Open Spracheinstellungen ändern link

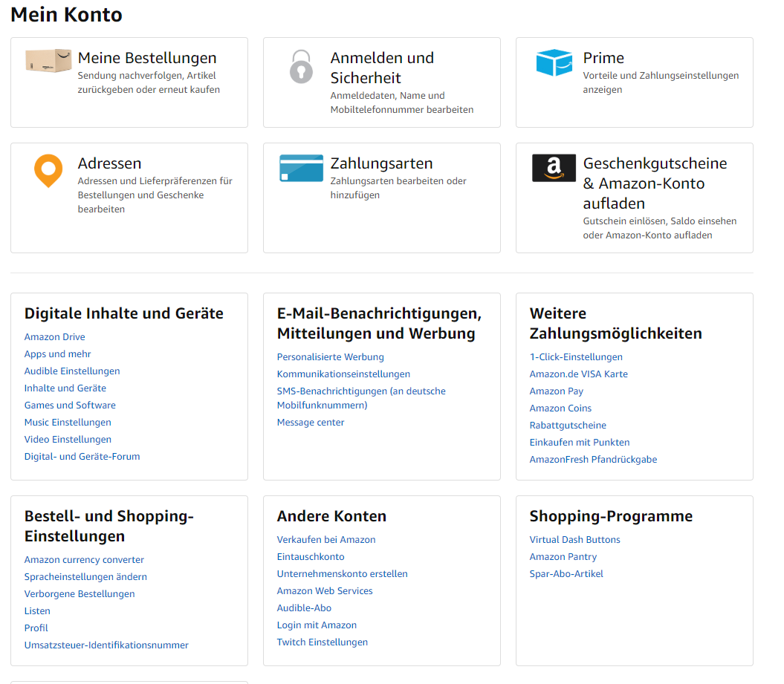click(85, 577)
